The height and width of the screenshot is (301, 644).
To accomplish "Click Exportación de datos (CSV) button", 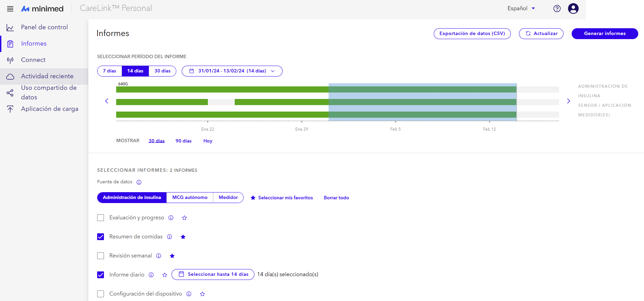I will tap(472, 34).
